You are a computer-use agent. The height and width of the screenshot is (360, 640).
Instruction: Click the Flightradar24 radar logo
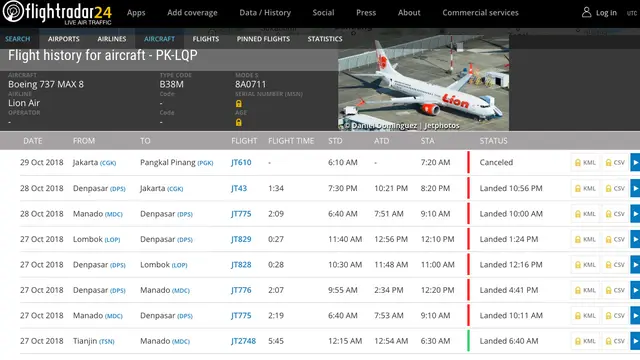coord(13,11)
